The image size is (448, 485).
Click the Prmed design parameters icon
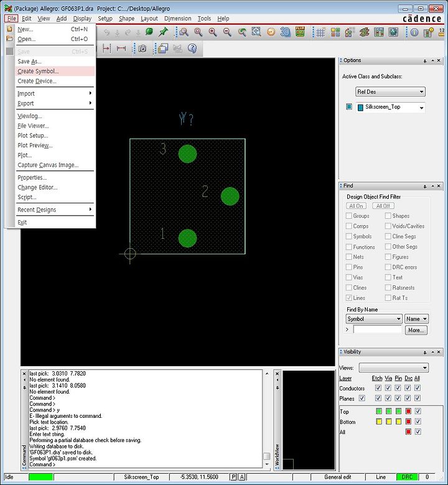(393, 32)
